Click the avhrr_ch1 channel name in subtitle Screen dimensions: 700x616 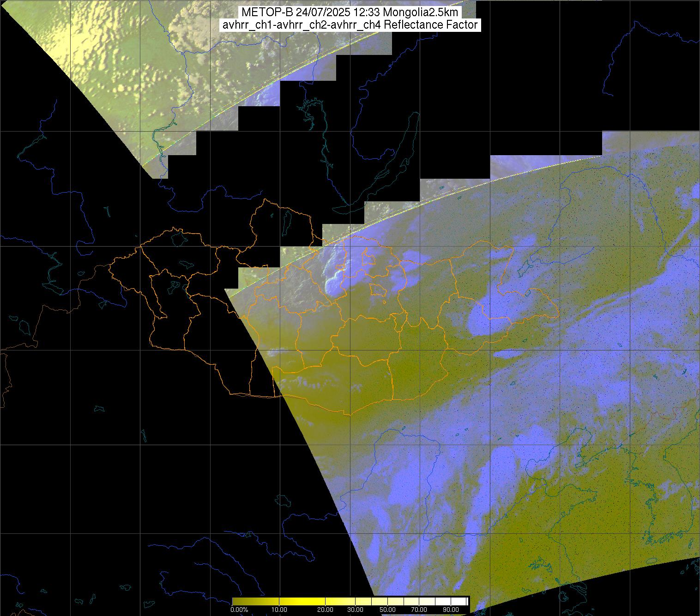(x=244, y=25)
